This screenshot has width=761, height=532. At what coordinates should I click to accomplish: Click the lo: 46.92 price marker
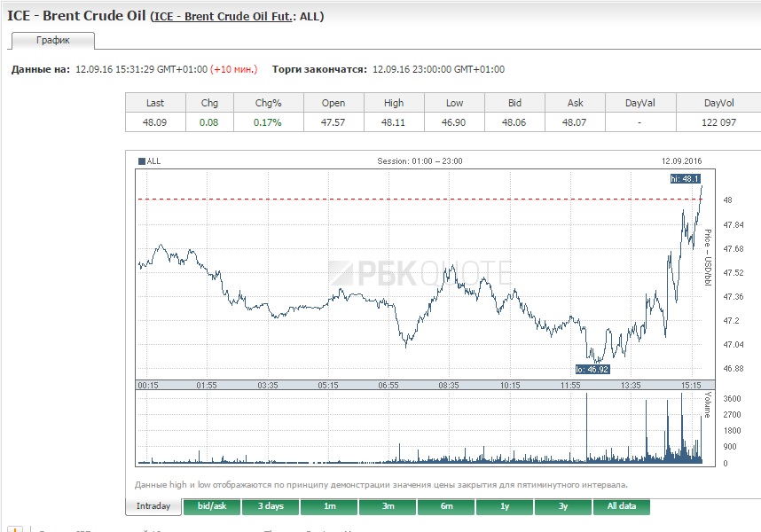[x=592, y=369]
